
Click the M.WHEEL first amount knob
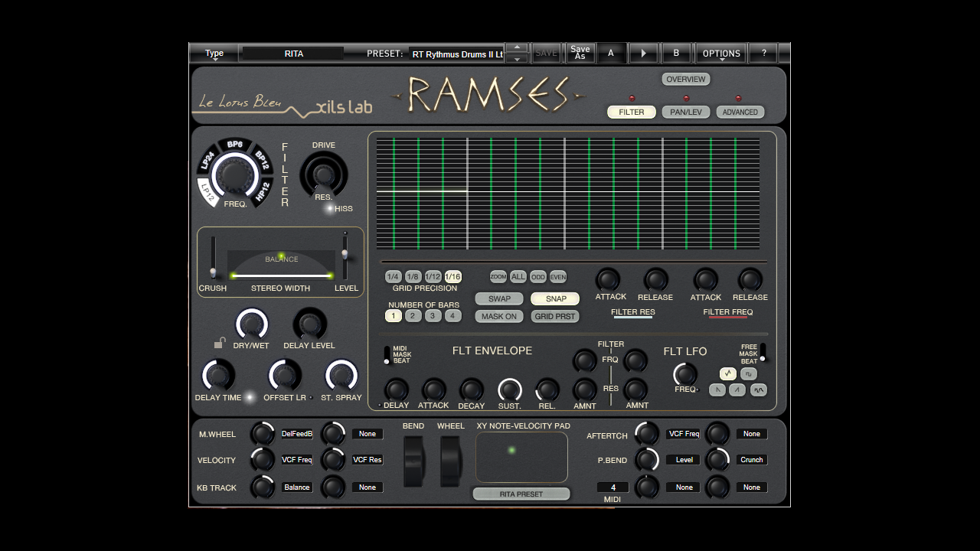tap(262, 434)
